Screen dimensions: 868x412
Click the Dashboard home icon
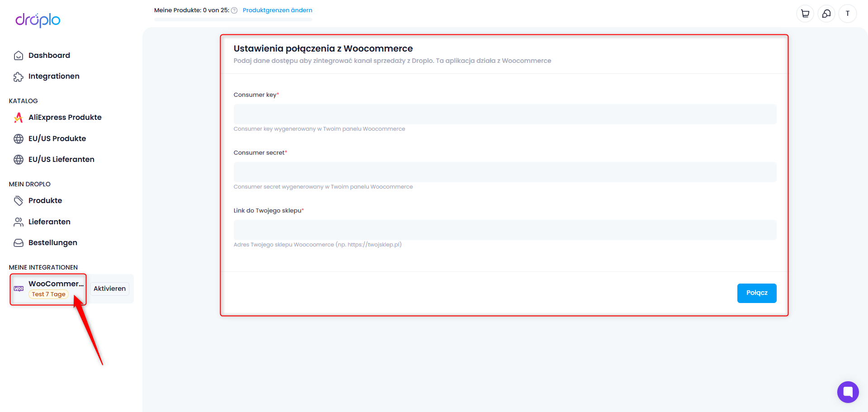[x=19, y=56]
